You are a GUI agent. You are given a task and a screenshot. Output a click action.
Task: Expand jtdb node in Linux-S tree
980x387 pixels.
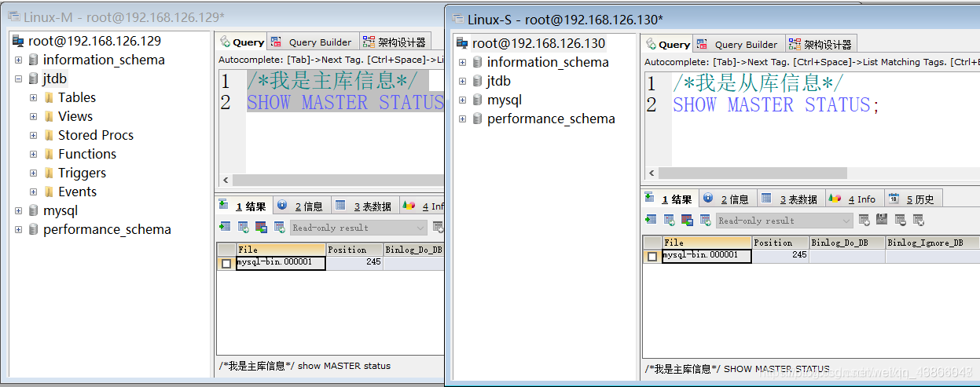click(x=462, y=81)
